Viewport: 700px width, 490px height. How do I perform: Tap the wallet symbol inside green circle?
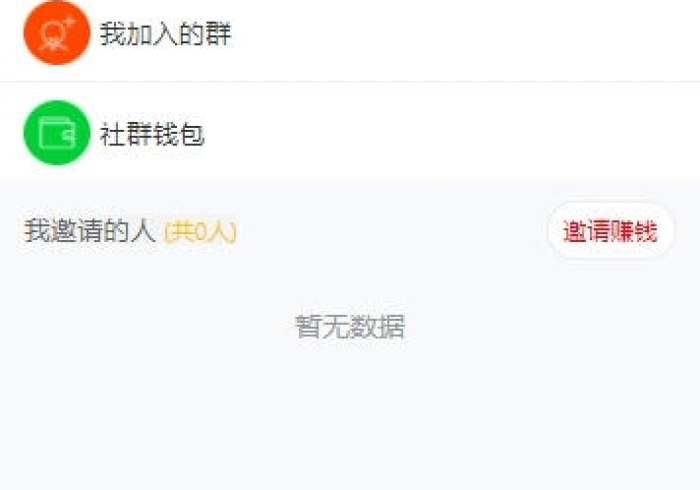pos(56,133)
